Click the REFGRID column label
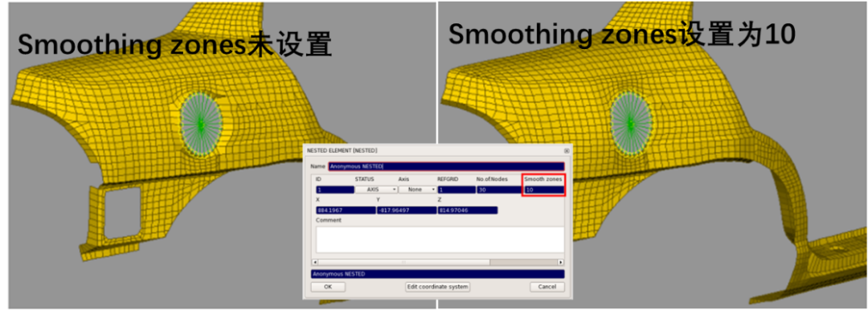This screenshot has height=310, width=868. (x=448, y=179)
